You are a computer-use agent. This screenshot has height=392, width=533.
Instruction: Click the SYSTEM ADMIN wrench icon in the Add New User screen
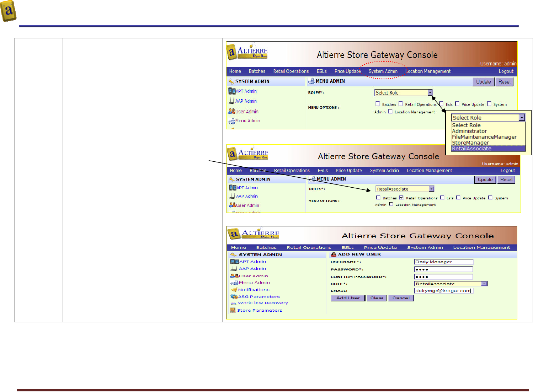(x=234, y=255)
